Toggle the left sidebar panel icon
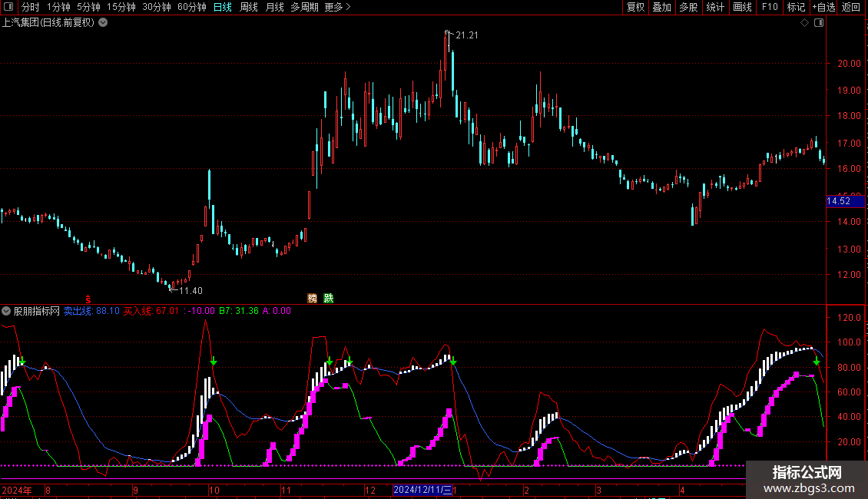The height and width of the screenshot is (499, 868). point(8,7)
